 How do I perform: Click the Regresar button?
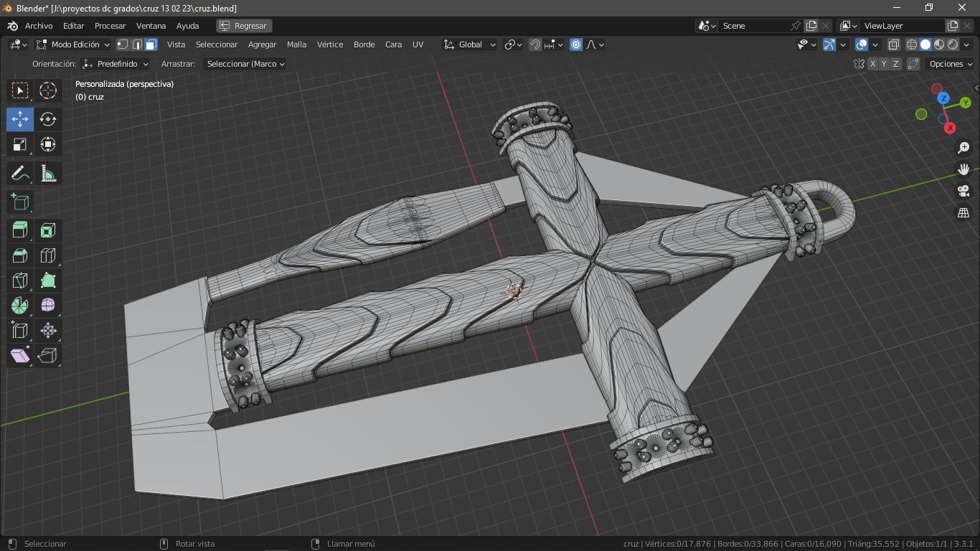pos(243,26)
